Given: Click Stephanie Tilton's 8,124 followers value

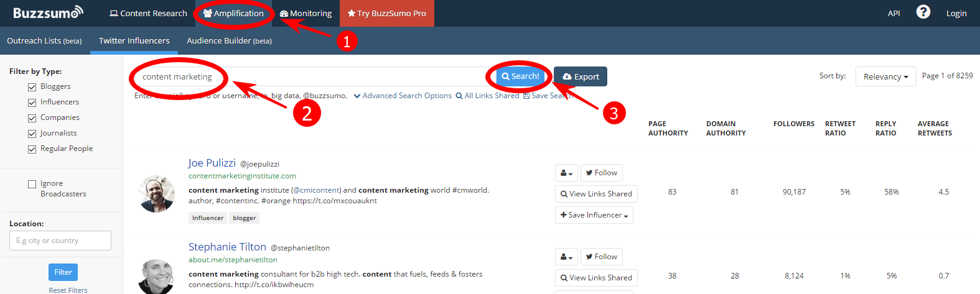Looking at the screenshot, I should [794, 276].
